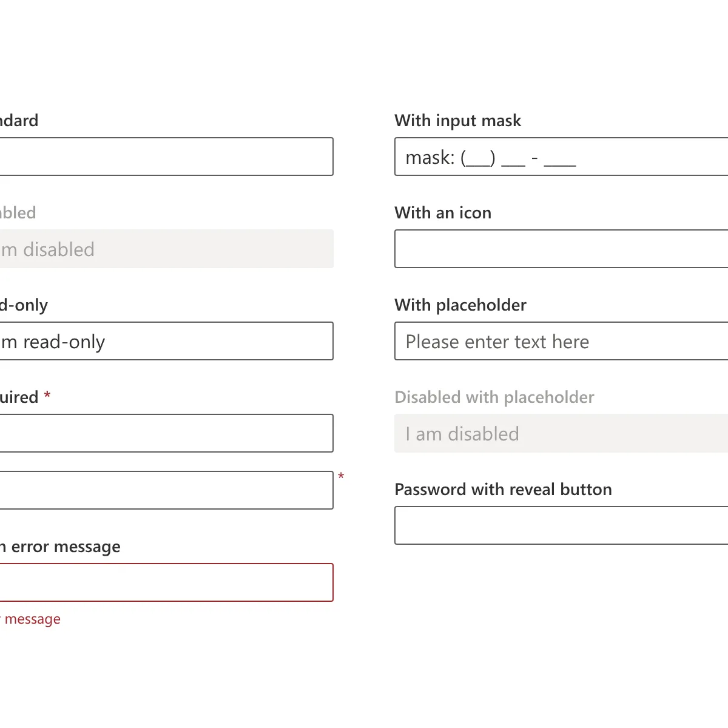This screenshot has height=728, width=728.
Task: Click the "Please enter text here" field
Action: tap(561, 341)
